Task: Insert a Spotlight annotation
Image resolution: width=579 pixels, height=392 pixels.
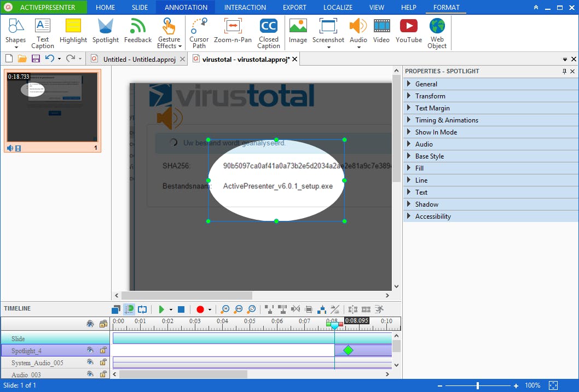Action: click(x=105, y=31)
